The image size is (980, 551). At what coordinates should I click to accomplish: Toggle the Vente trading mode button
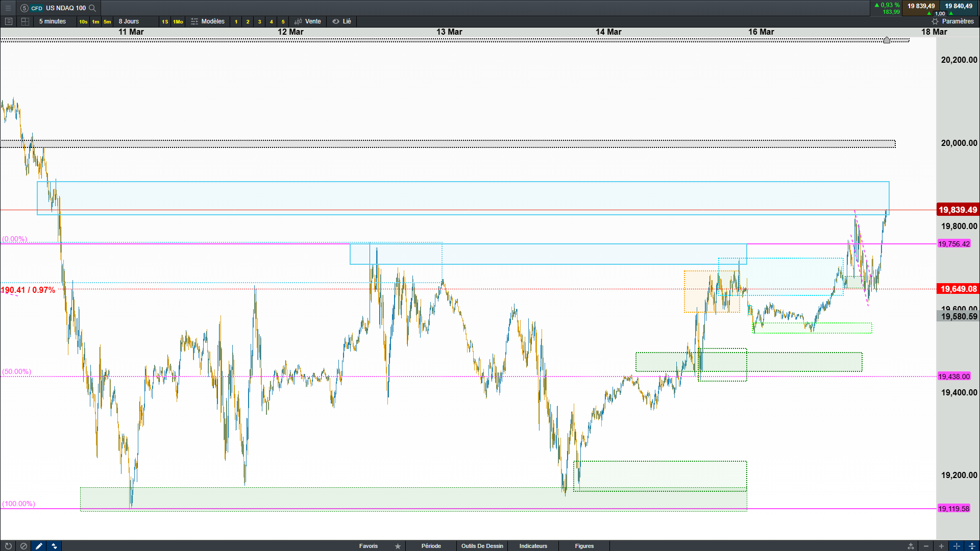308,21
